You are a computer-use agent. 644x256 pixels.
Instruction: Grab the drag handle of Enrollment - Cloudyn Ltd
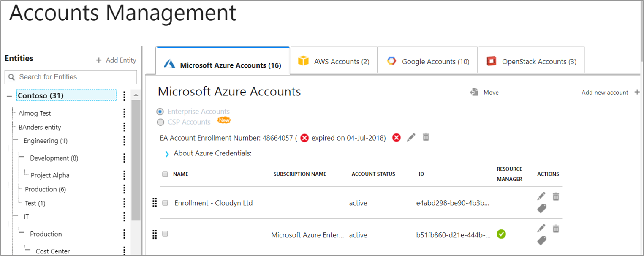154,203
